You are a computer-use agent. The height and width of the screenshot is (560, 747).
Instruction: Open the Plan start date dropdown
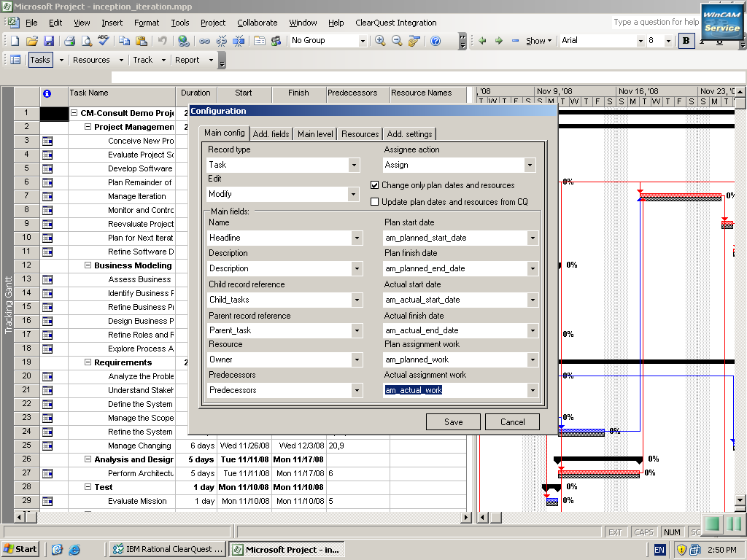coord(533,238)
